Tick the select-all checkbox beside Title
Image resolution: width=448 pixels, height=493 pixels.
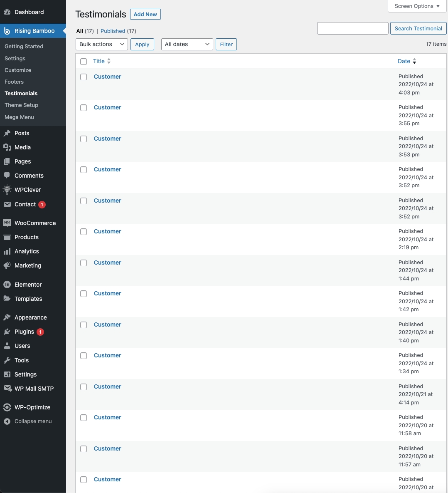coord(84,62)
